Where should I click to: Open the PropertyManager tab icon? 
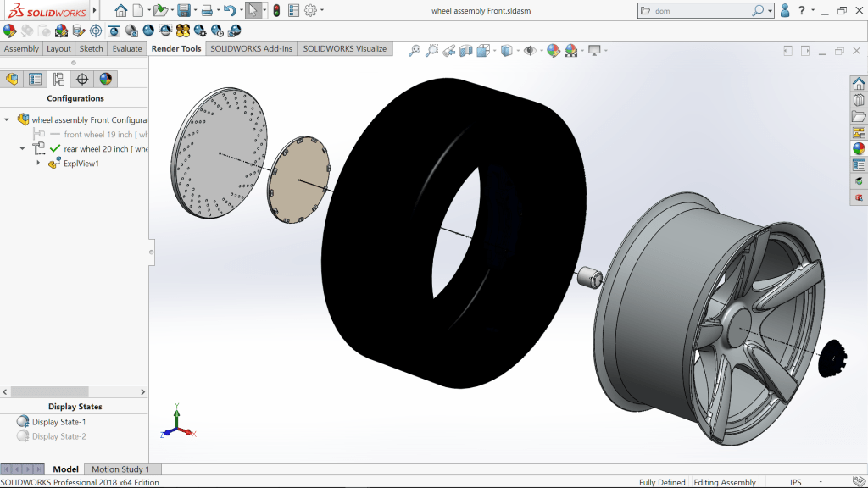35,79
